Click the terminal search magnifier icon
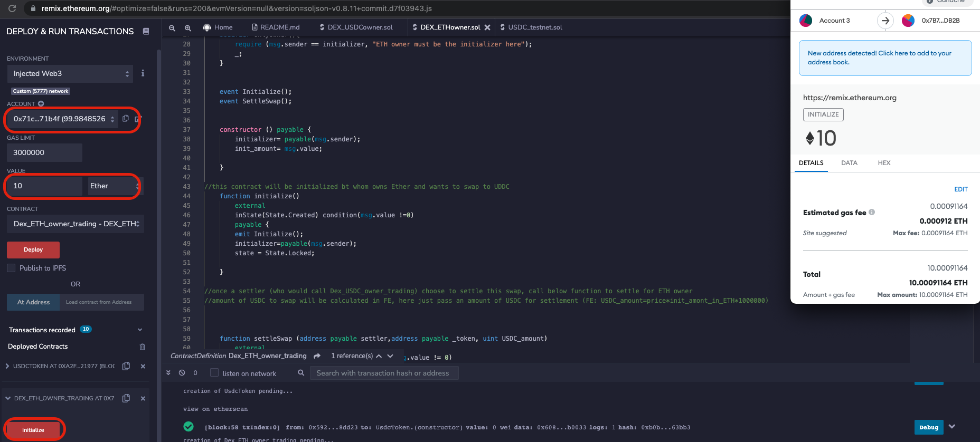 (x=301, y=373)
